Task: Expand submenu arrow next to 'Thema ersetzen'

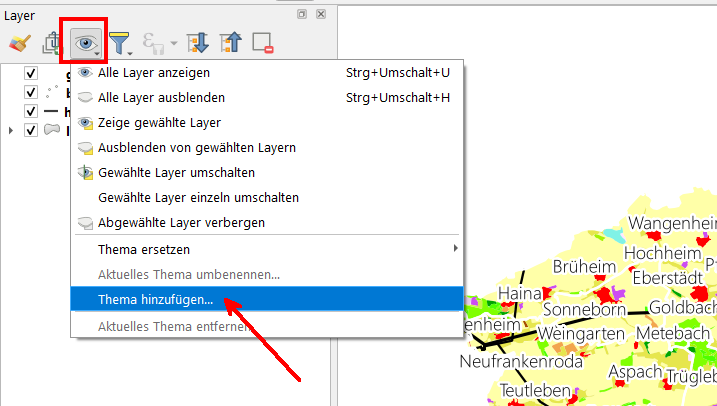Action: click(x=455, y=248)
